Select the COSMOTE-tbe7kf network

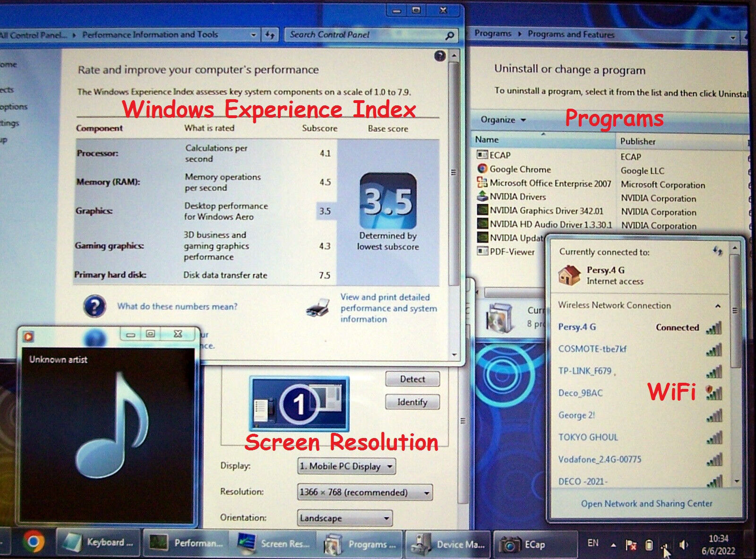coord(640,349)
